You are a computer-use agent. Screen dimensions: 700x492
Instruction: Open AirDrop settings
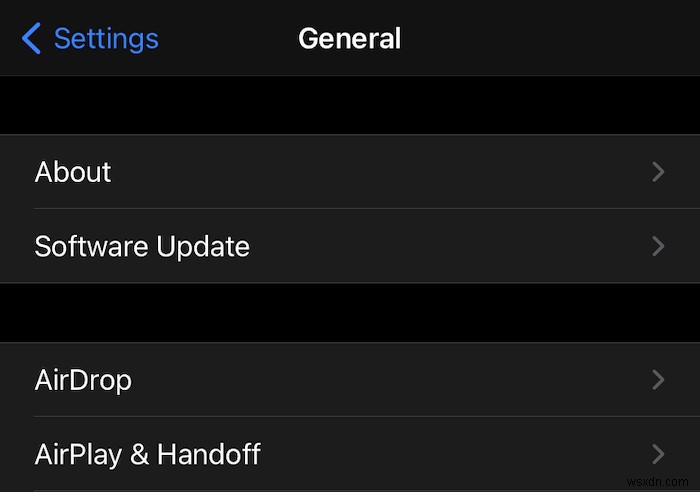point(83,380)
